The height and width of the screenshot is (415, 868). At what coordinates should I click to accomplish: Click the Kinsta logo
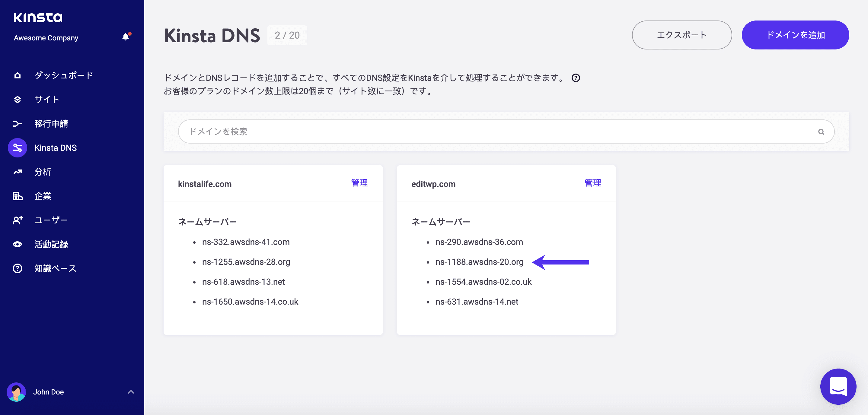click(x=38, y=17)
